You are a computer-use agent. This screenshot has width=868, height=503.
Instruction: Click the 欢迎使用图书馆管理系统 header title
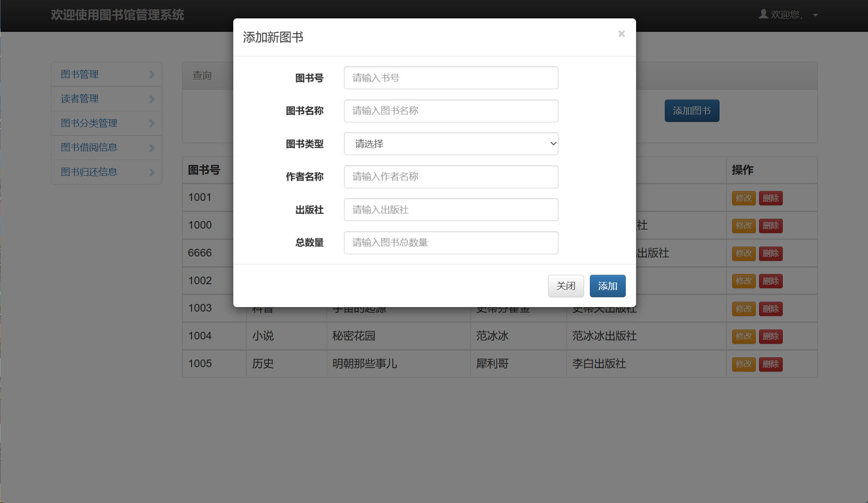point(117,15)
